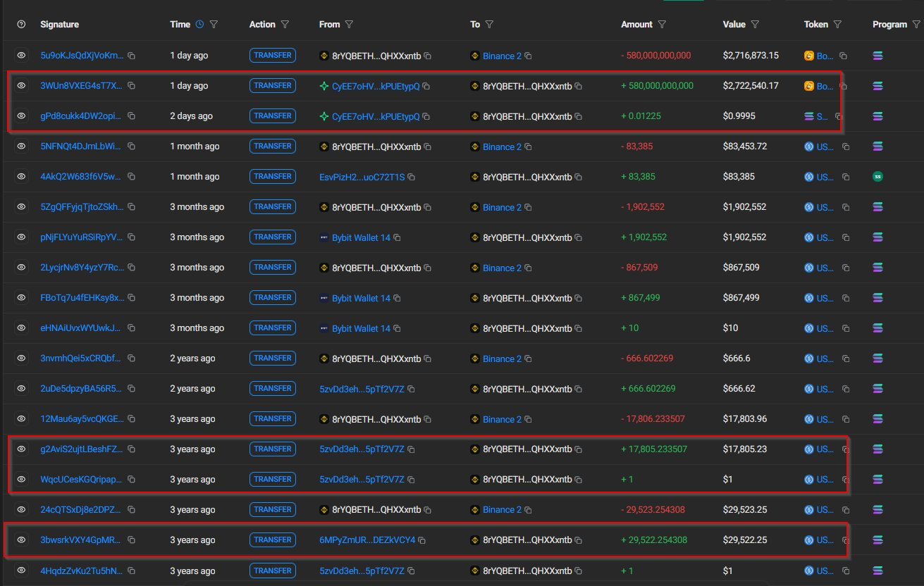The width and height of the screenshot is (924, 586).
Task: Select value $29,522.25
Action: pos(745,540)
